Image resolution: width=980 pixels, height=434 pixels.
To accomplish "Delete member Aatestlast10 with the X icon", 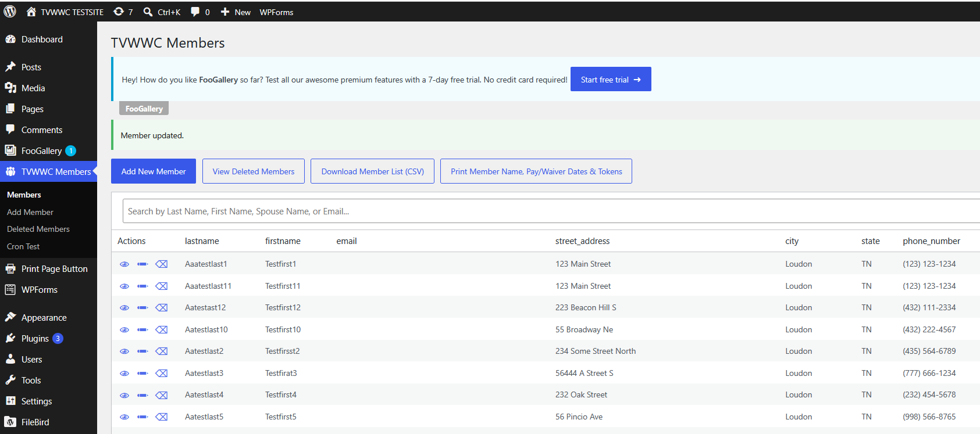I will (x=162, y=329).
